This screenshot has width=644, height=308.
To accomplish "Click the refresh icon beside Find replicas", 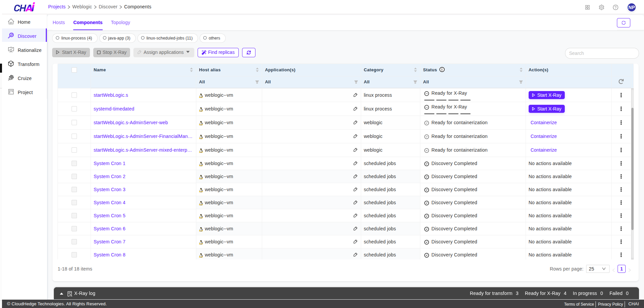I will (248, 53).
